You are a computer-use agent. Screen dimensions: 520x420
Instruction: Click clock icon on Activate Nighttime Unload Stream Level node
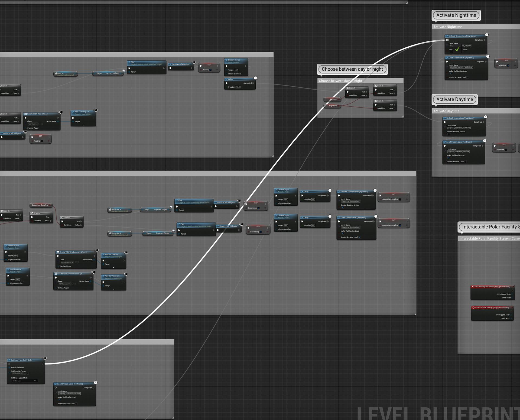(x=487, y=35)
